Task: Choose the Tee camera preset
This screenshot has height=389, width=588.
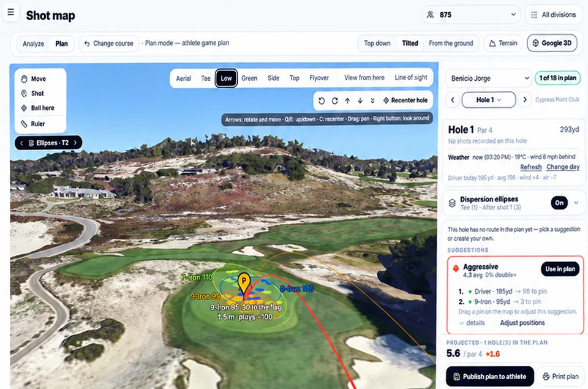Action: [x=206, y=78]
